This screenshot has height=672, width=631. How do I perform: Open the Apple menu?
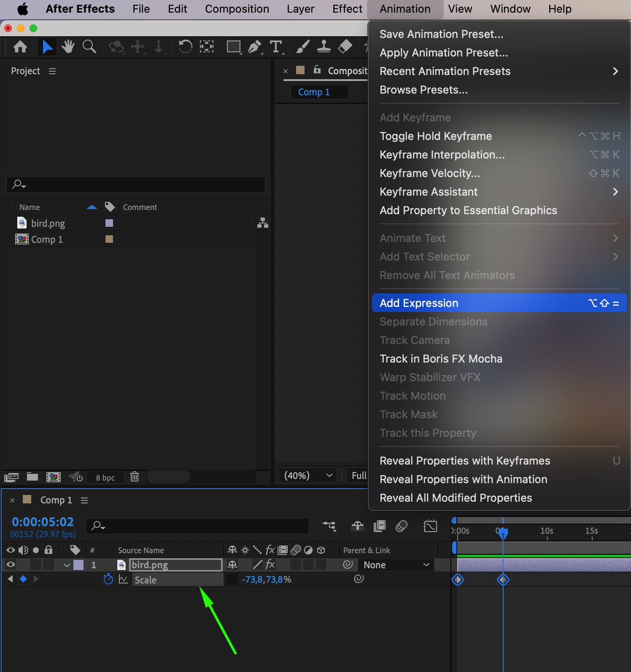point(23,9)
